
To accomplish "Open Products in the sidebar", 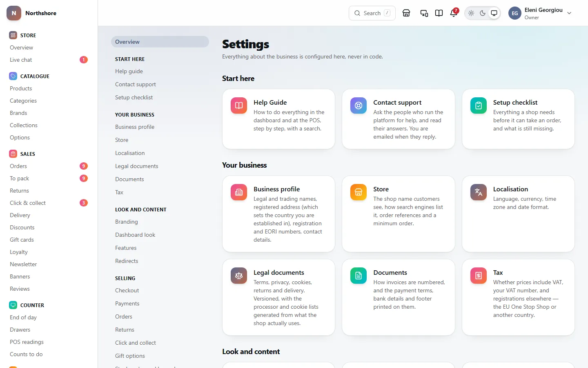I will 49,88.
